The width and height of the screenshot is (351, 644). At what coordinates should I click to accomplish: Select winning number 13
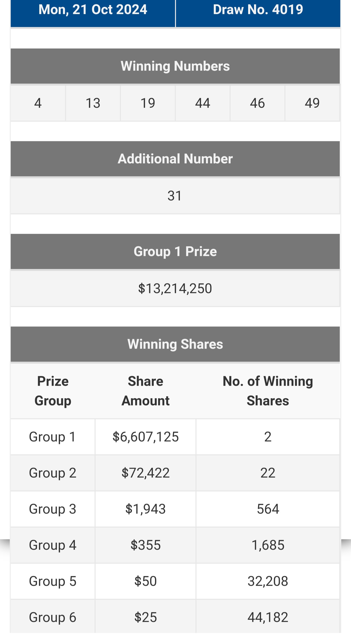tap(93, 103)
